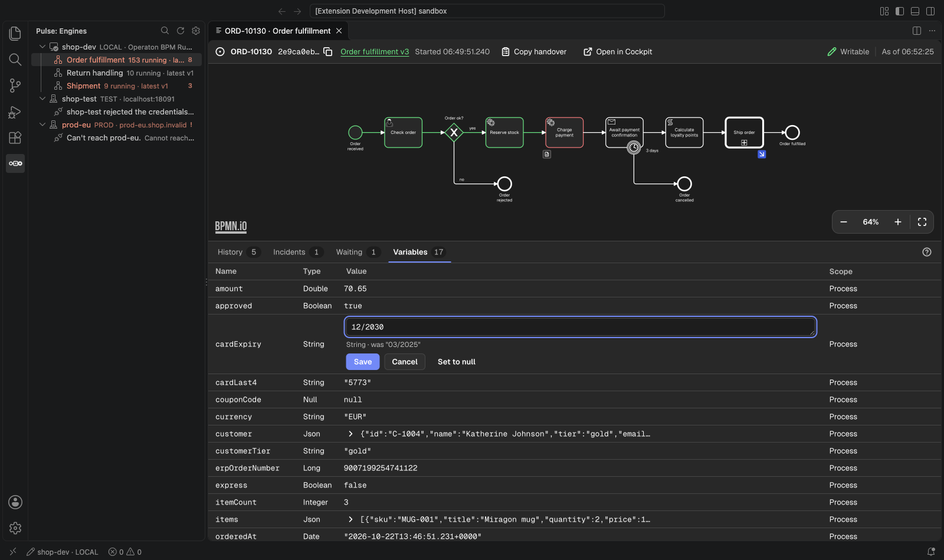The image size is (944, 560).
Task: Open the Pulse Engines activity bar icon
Action: [x=15, y=163]
